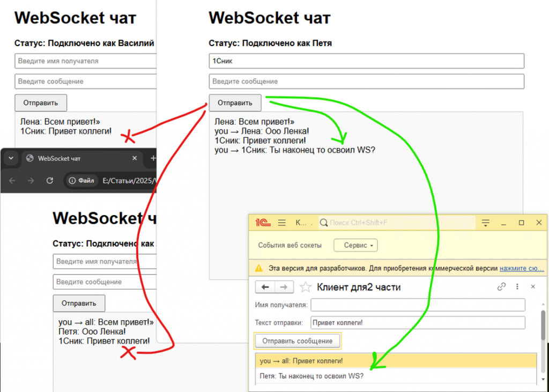Image resolution: width=549 pixels, height=392 pixels.
Task: Click Лена: Всем привет!» in Василий's chat
Action: [x=60, y=122]
